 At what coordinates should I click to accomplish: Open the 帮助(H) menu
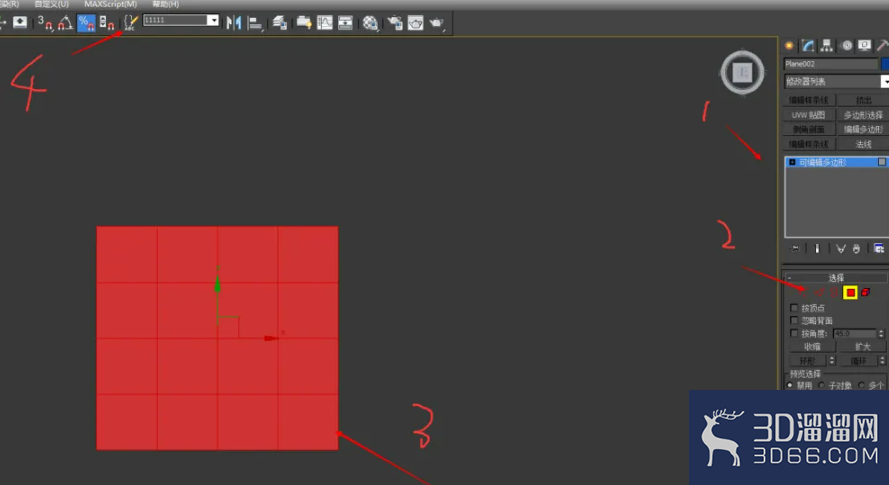[166, 4]
